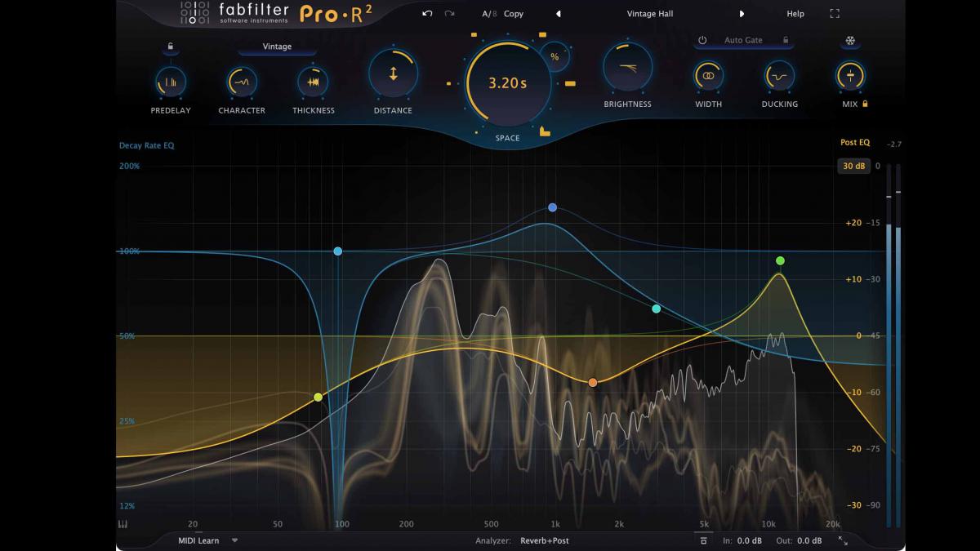Viewport: 980px width, 551px height.
Task: Open the Vintage style dropdown
Action: (277, 47)
